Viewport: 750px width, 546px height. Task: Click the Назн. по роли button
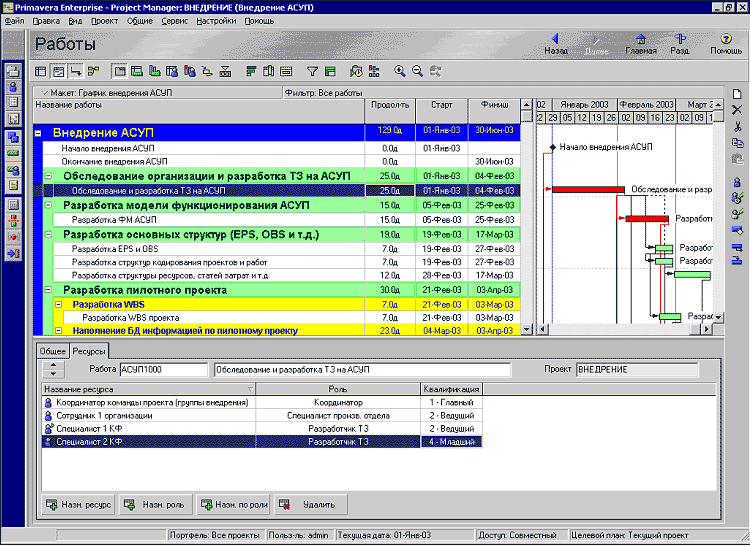click(x=232, y=505)
